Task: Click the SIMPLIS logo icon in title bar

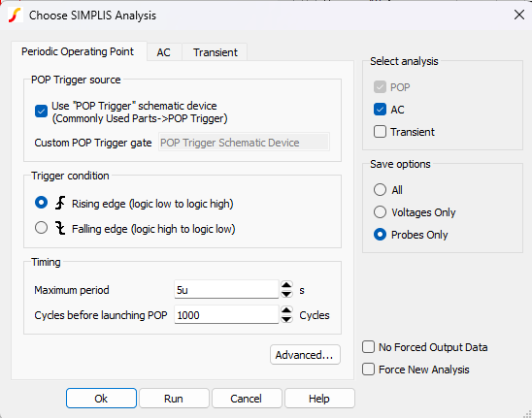Action: 16,16
